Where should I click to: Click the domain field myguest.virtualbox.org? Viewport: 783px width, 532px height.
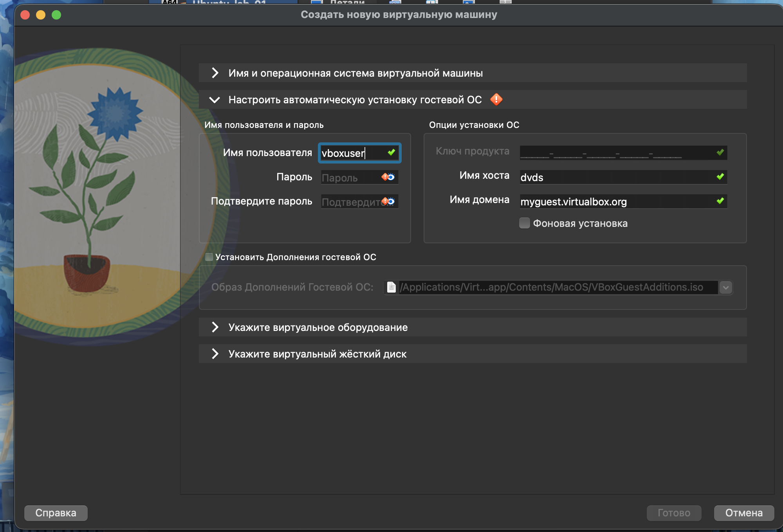coord(623,201)
